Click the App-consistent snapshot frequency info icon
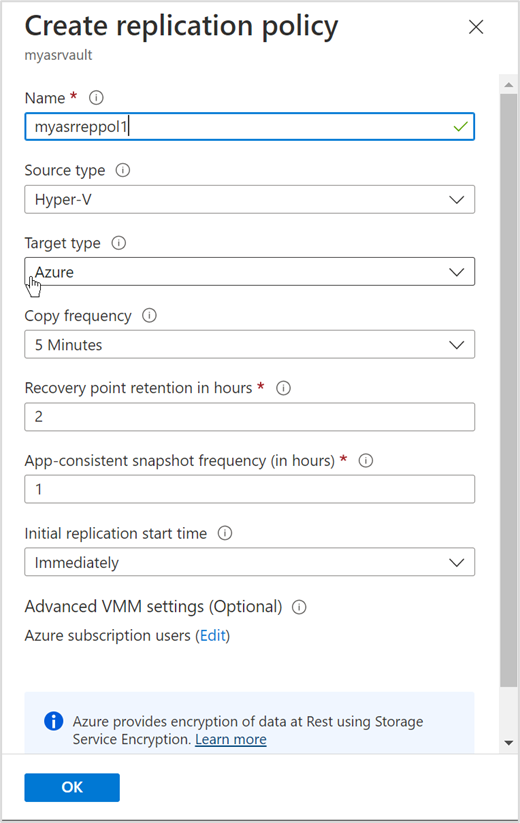This screenshot has width=520, height=823. [x=366, y=460]
